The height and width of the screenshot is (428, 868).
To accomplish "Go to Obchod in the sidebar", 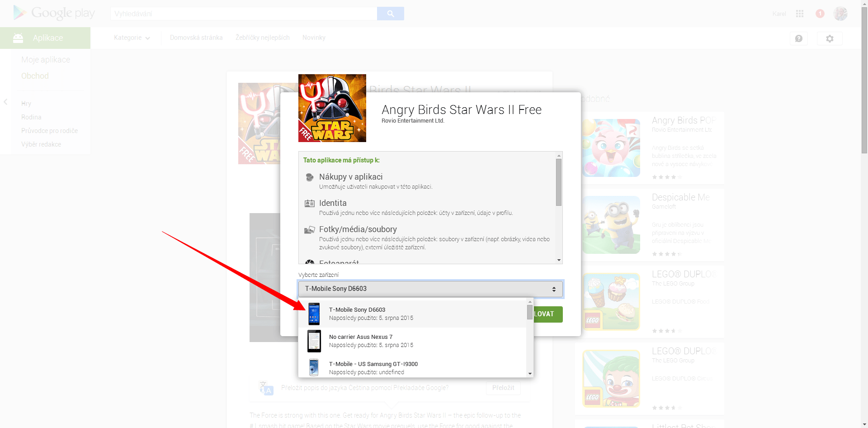I will pyautogui.click(x=35, y=76).
